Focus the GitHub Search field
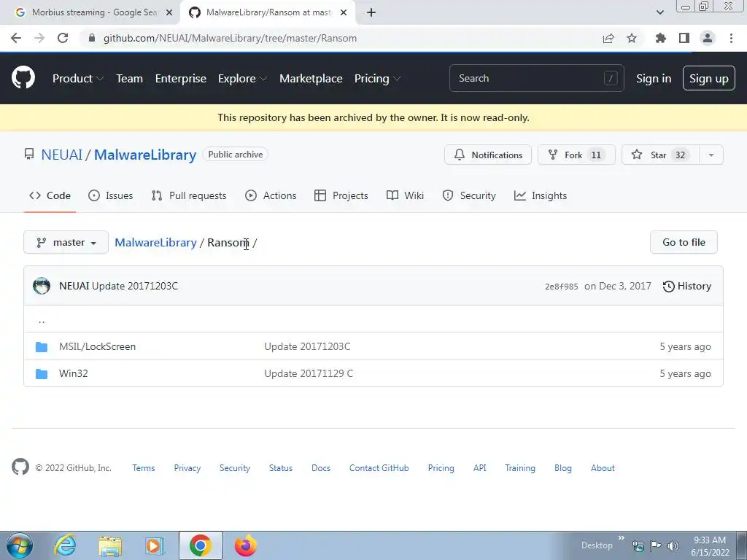Image resolution: width=747 pixels, height=560 pixels. pyautogui.click(x=536, y=78)
